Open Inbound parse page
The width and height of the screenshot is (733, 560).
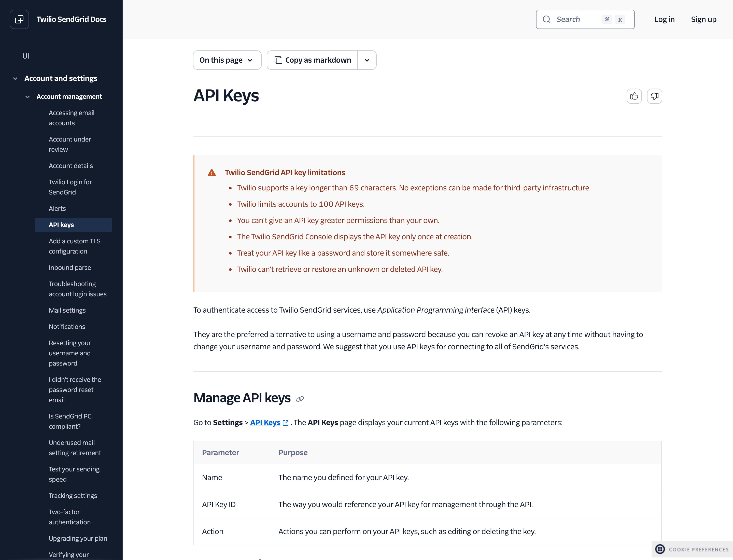[70, 268]
